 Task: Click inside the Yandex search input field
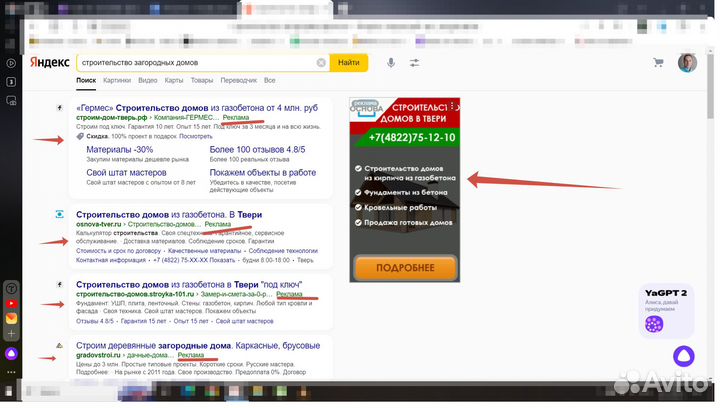tap(195, 63)
